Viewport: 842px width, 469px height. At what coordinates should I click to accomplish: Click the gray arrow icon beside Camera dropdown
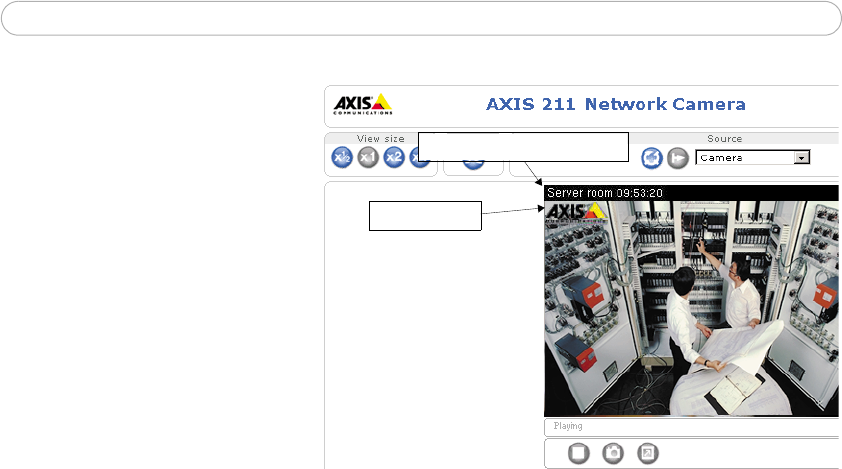(678, 158)
